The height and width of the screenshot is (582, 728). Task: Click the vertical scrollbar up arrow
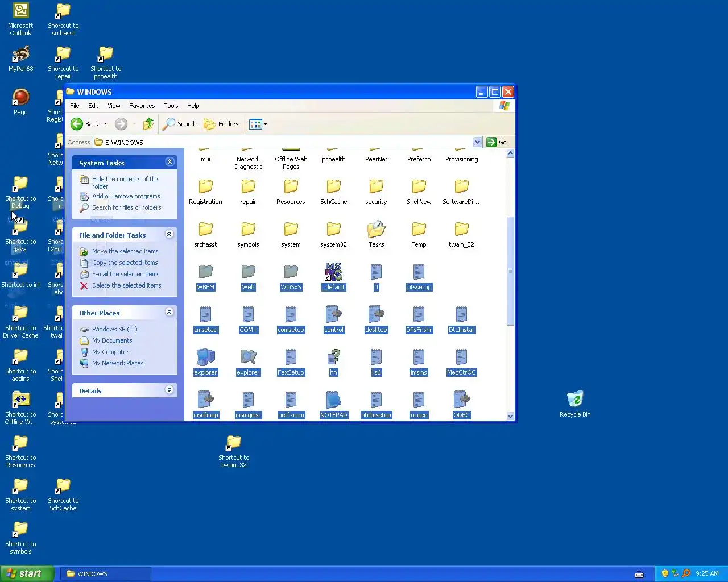tap(510, 153)
